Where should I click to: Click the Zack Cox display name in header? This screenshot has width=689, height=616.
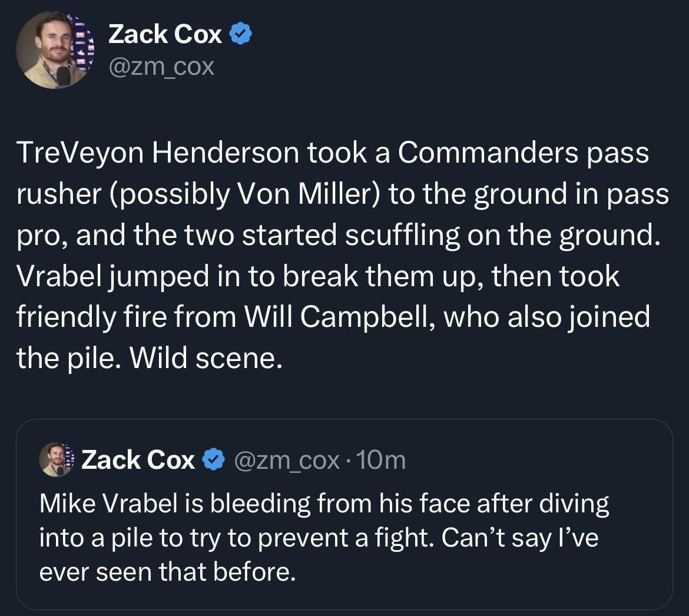165,35
